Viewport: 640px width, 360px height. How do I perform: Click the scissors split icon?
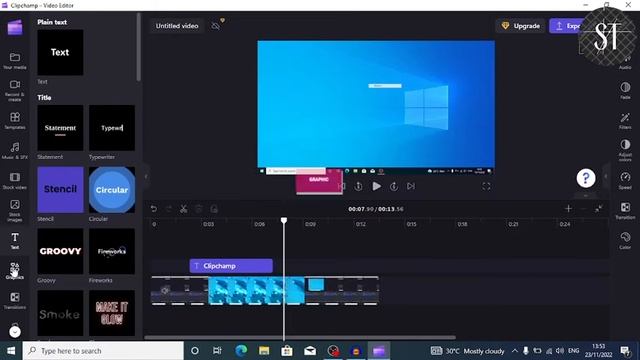pos(184,209)
